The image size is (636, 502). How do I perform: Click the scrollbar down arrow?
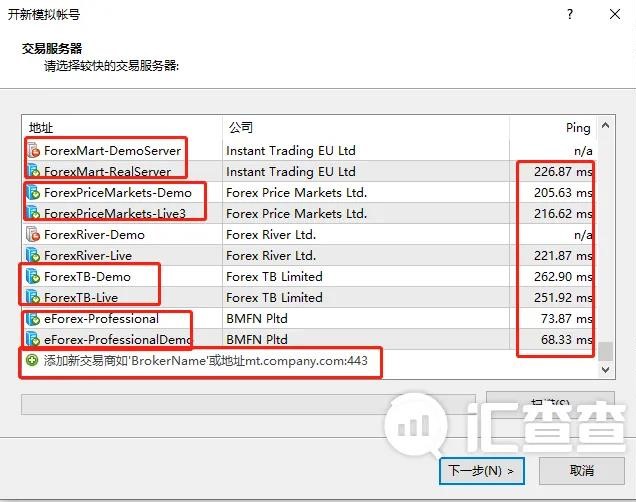tap(605, 369)
